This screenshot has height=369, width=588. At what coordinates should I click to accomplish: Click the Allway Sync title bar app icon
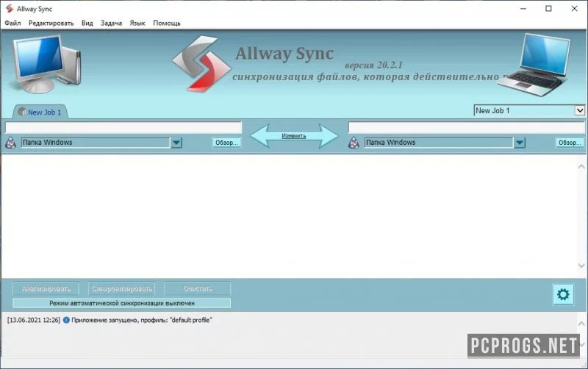(x=9, y=9)
